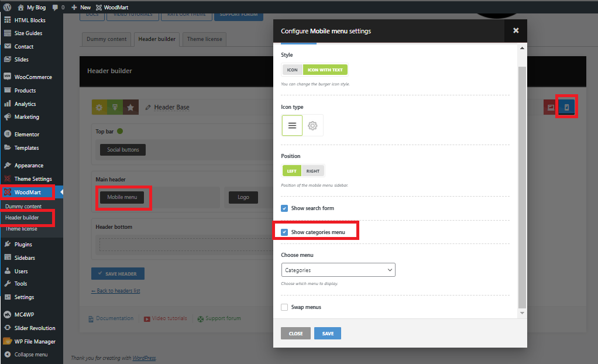Click the yellow gear header settings icon
The width and height of the screenshot is (598, 364).
pyautogui.click(x=99, y=107)
